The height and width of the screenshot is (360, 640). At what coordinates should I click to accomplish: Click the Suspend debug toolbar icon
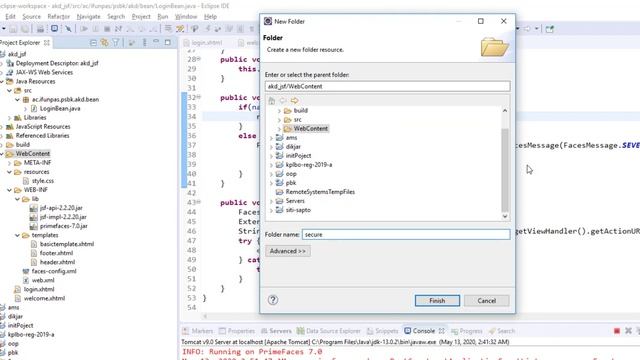point(96,29)
